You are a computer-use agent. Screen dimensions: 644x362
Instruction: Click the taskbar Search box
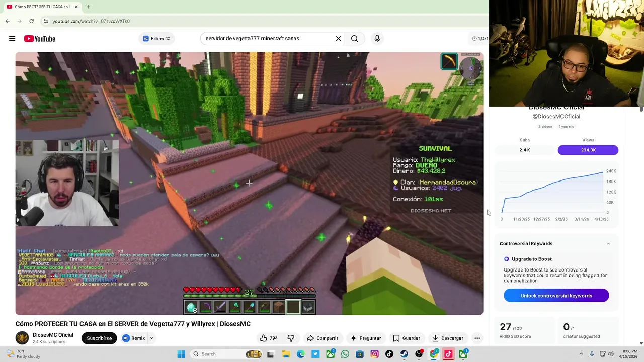pyautogui.click(x=227, y=354)
